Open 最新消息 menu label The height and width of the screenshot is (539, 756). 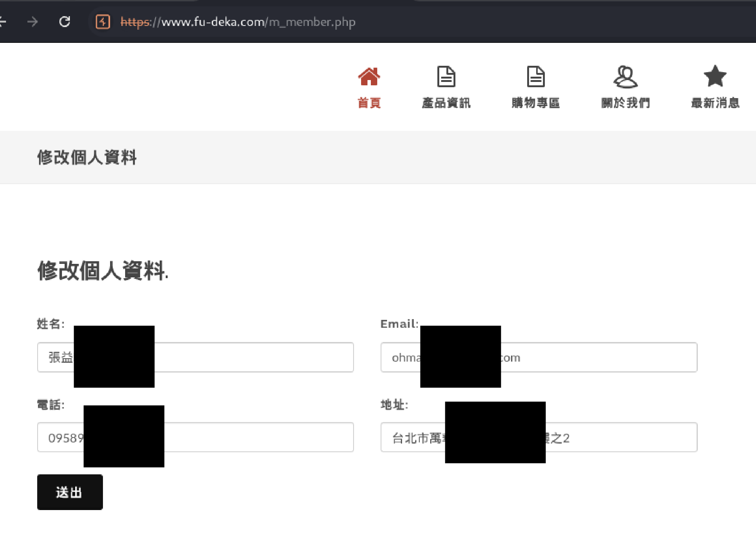pos(715,103)
